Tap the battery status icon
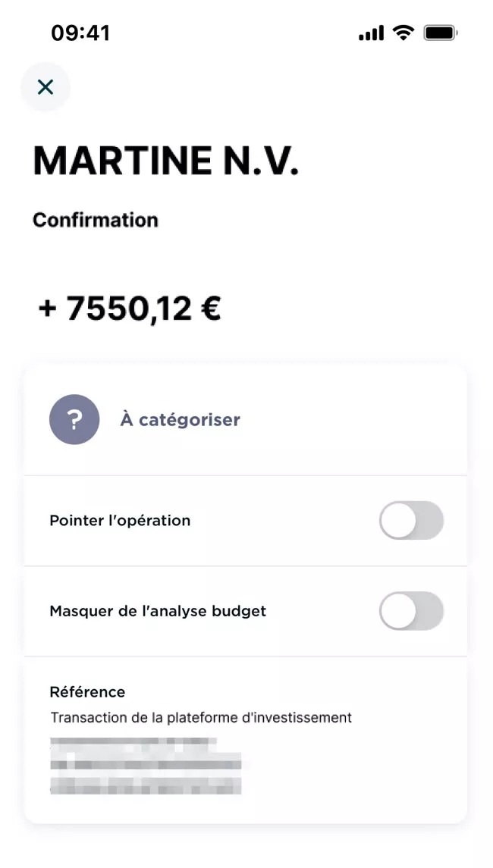493x868 pixels. click(441, 33)
